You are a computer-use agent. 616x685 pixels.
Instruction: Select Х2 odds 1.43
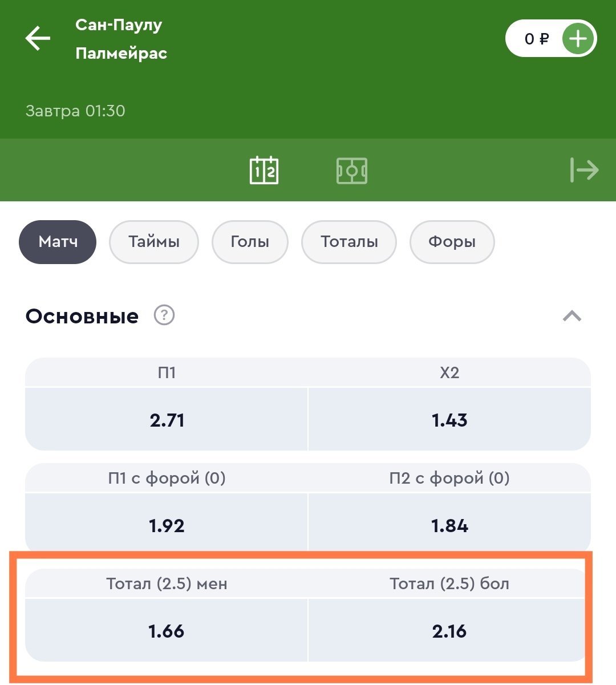pyautogui.click(x=449, y=420)
